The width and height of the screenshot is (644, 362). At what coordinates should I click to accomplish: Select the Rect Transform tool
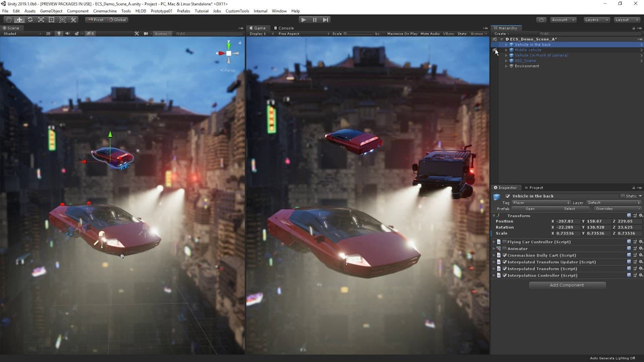[x=51, y=20]
